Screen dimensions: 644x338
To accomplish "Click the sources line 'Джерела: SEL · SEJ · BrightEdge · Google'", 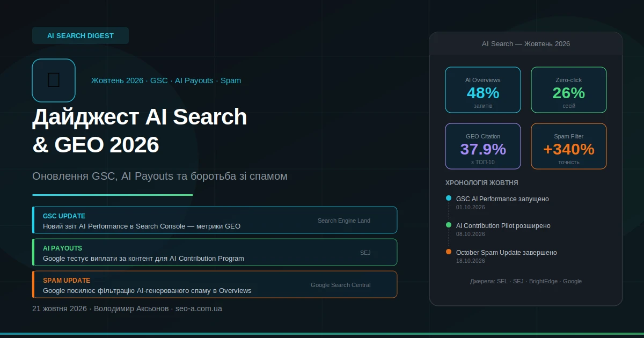I will click(526, 281).
